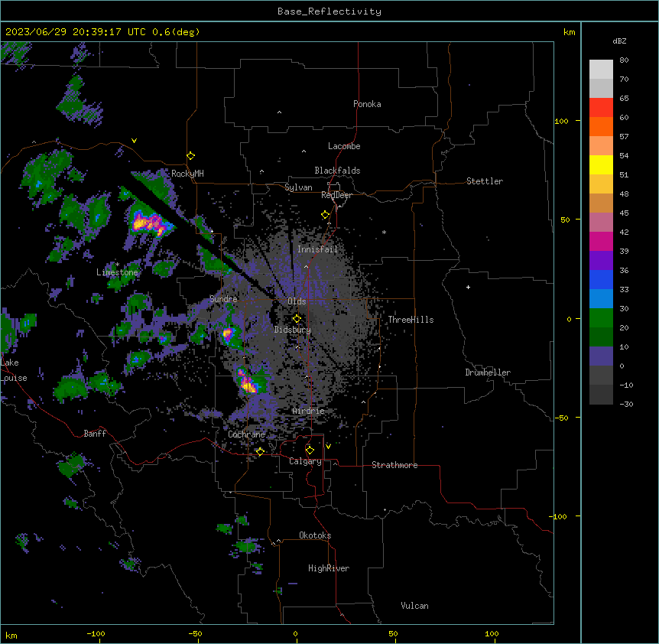Viewport: 659px width, 644px height.
Task: Pick the white 70-80 dBZ legend swatch
Action: (601, 70)
